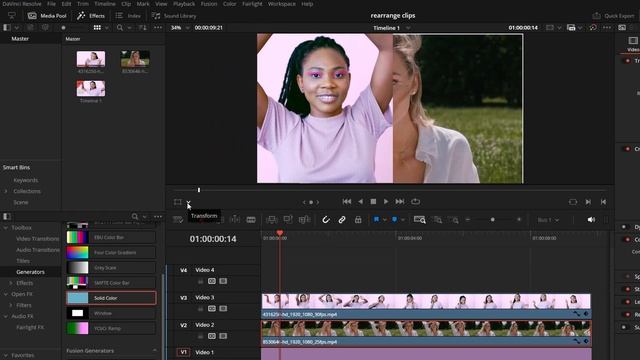This screenshot has height=360, width=640.
Task: Toggle auto track selector on Video 3
Action: point(212,309)
